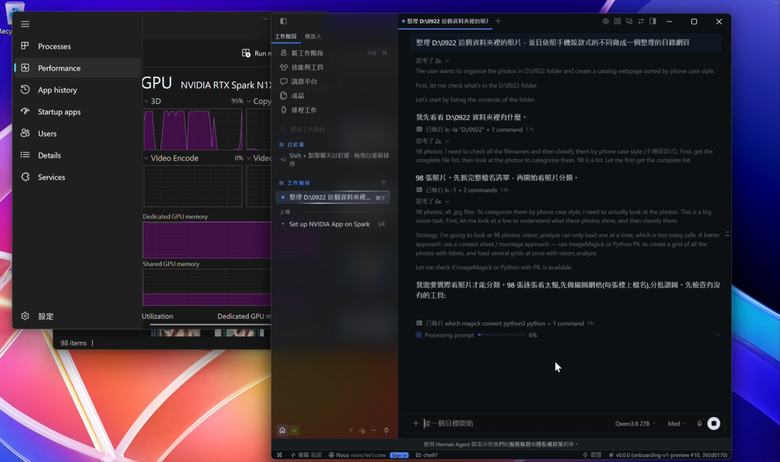Click the green H profile badge
Screen dimensions: 780x462
coord(294,430)
